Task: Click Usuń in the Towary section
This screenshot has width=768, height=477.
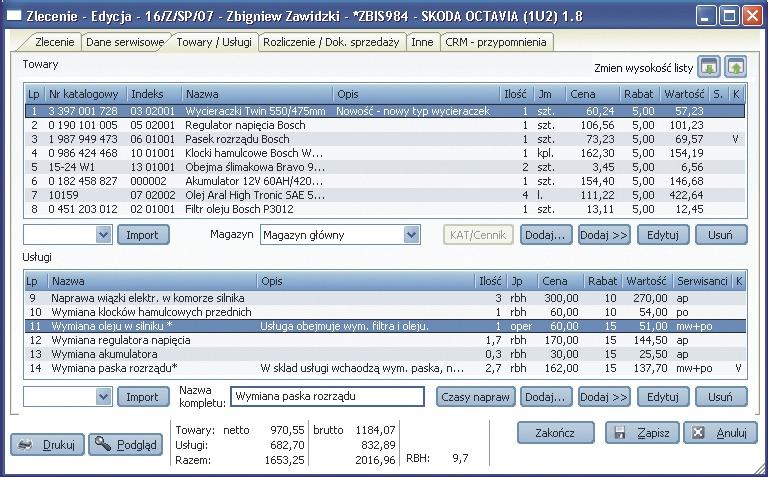Action: click(x=721, y=235)
